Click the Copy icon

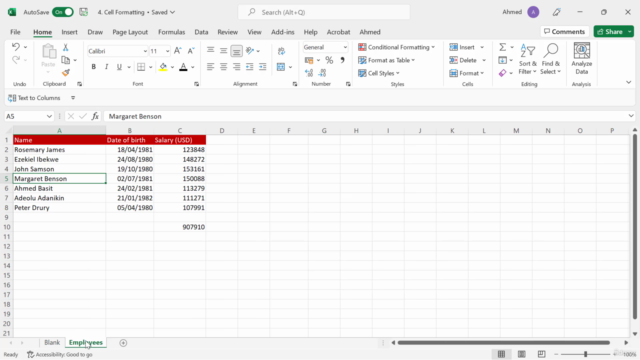click(65, 60)
